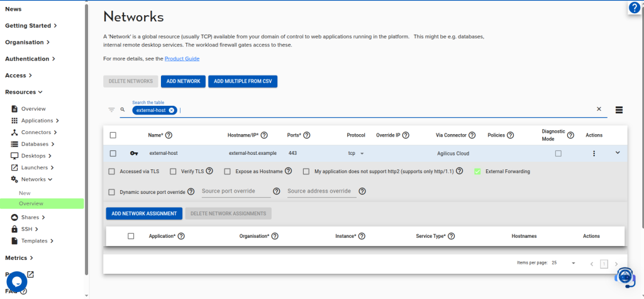Screen dimensions: 644x299
Task: Click ADD NETWORK button
Action: click(x=183, y=81)
